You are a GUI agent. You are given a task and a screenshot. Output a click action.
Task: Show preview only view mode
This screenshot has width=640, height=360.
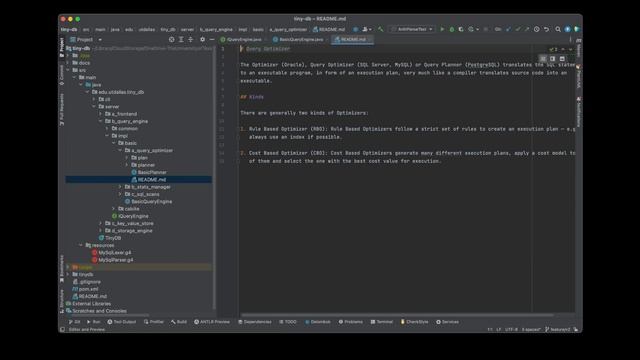(562, 59)
